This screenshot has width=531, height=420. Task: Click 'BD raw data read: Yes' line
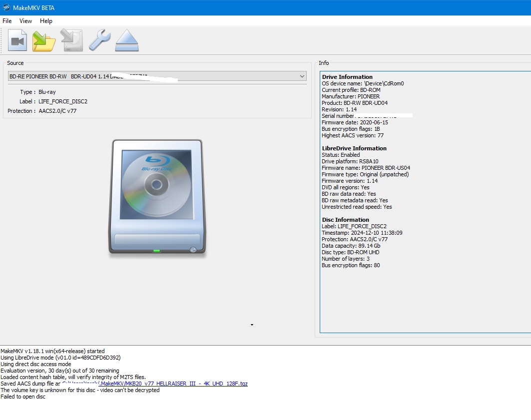(x=349, y=194)
